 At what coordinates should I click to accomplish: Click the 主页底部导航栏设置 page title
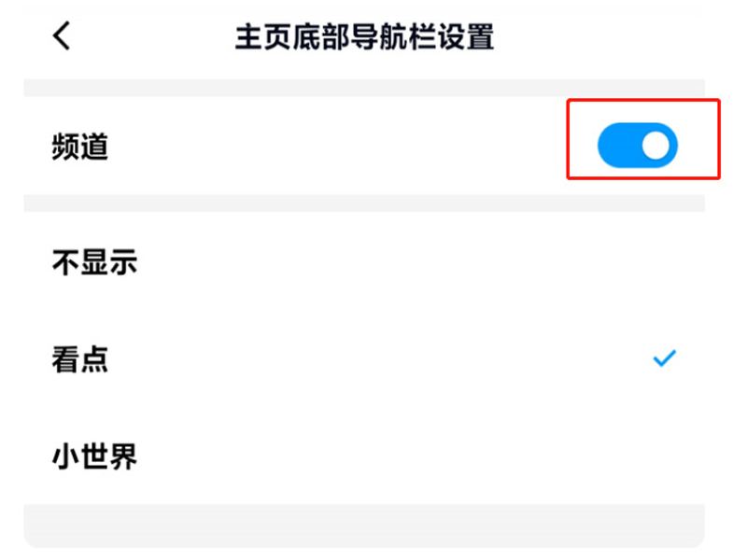[x=364, y=37]
